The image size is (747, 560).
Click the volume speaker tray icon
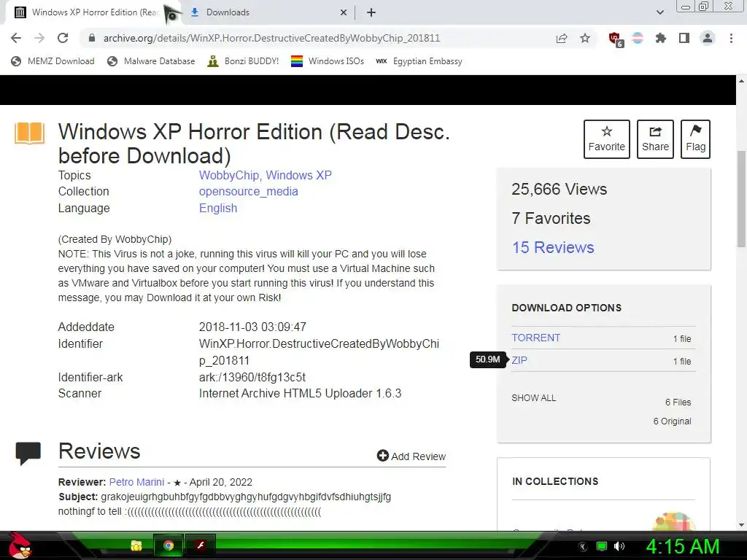[x=619, y=546]
